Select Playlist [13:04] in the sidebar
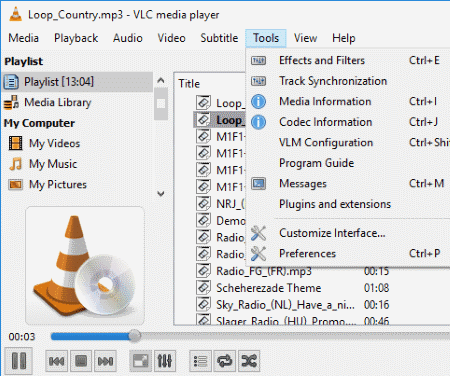The width and height of the screenshot is (450, 376). click(x=77, y=82)
